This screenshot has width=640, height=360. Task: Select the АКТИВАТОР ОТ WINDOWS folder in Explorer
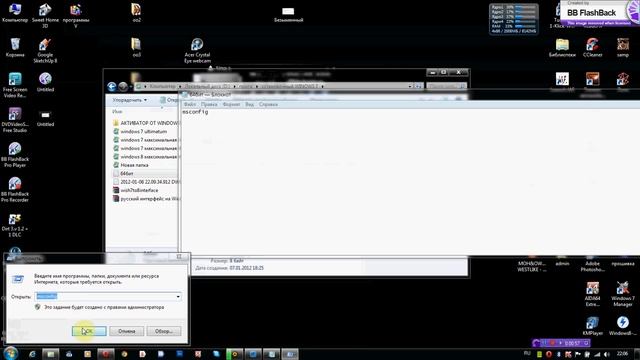pos(146,123)
